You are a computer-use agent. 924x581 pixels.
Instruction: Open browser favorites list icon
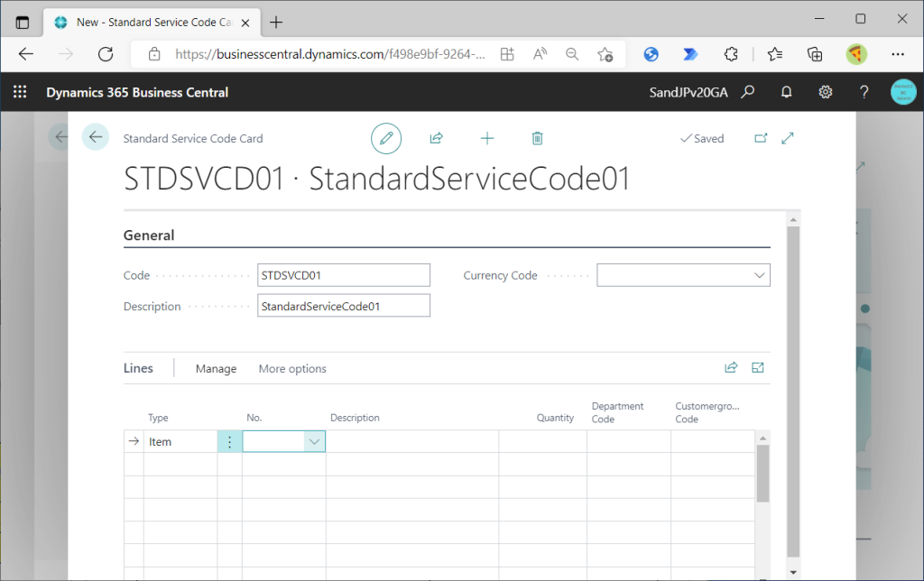(x=775, y=54)
